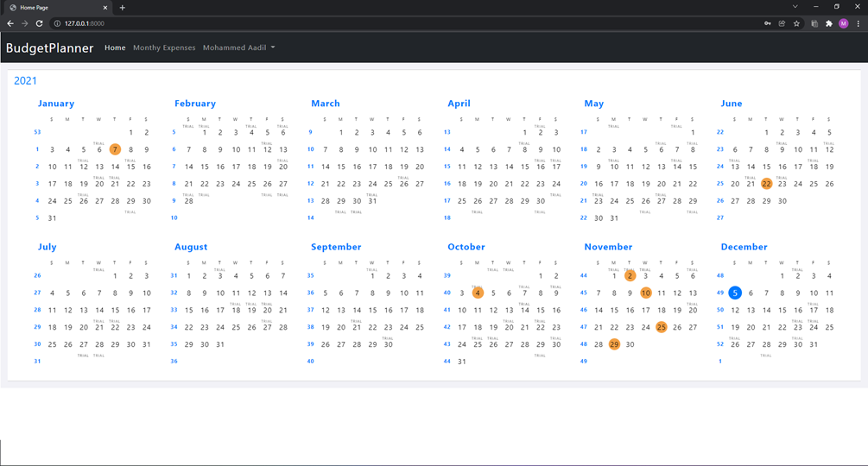Open the April month heading
This screenshot has height=466, width=868.
click(459, 104)
